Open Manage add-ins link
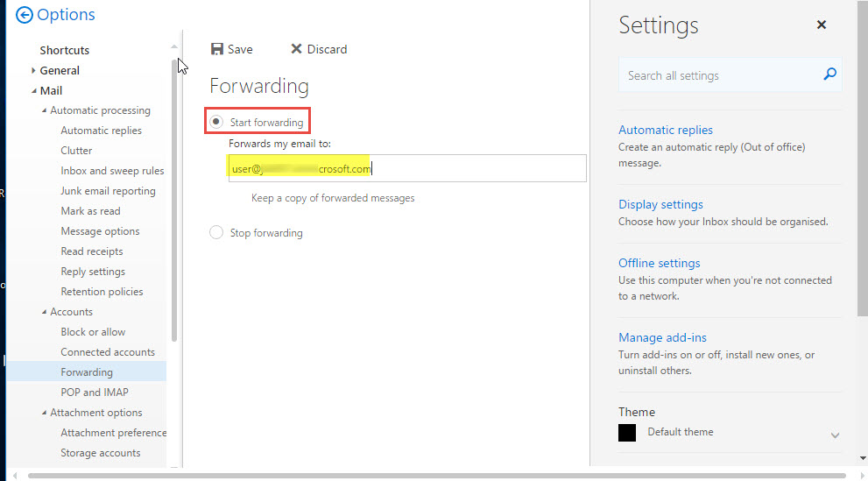 (x=663, y=337)
